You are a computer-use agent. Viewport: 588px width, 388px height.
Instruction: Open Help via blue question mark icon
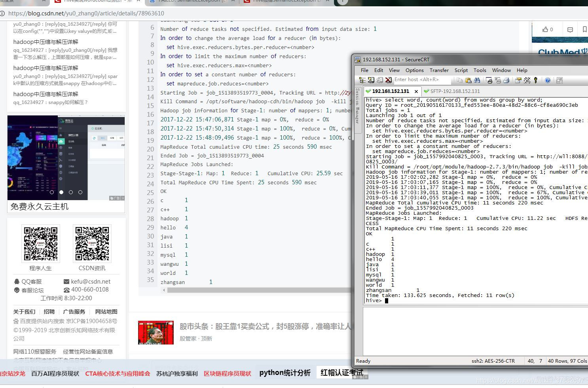[x=548, y=80]
